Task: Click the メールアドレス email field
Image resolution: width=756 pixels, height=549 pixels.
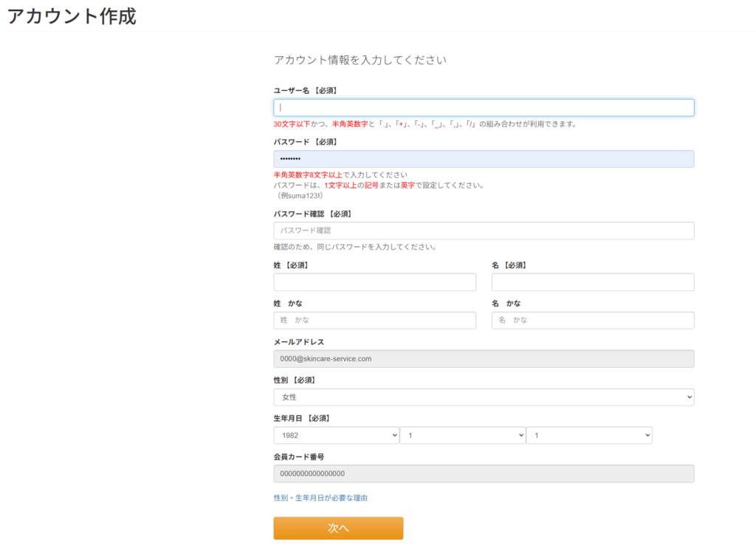Action: click(484, 358)
